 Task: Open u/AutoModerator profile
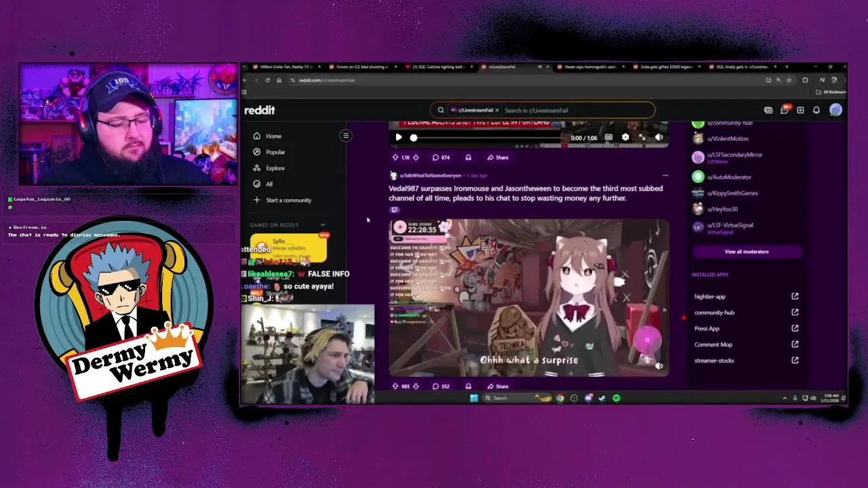click(x=729, y=177)
